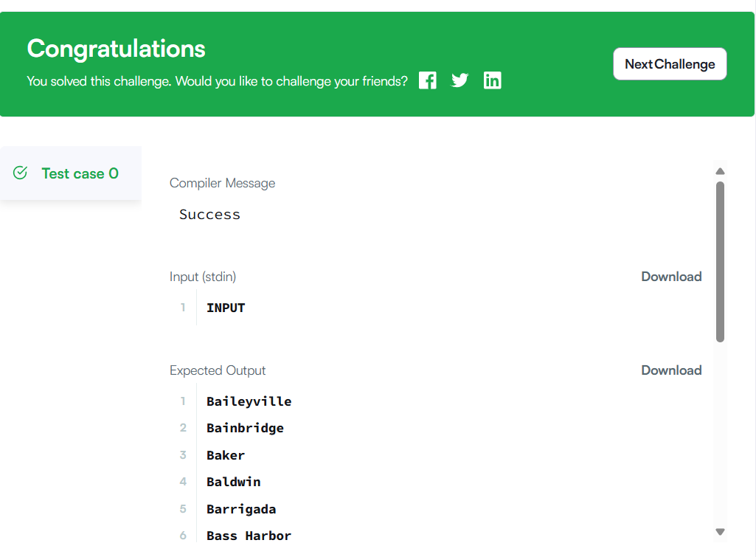Click the Compiler Message label

click(x=222, y=183)
